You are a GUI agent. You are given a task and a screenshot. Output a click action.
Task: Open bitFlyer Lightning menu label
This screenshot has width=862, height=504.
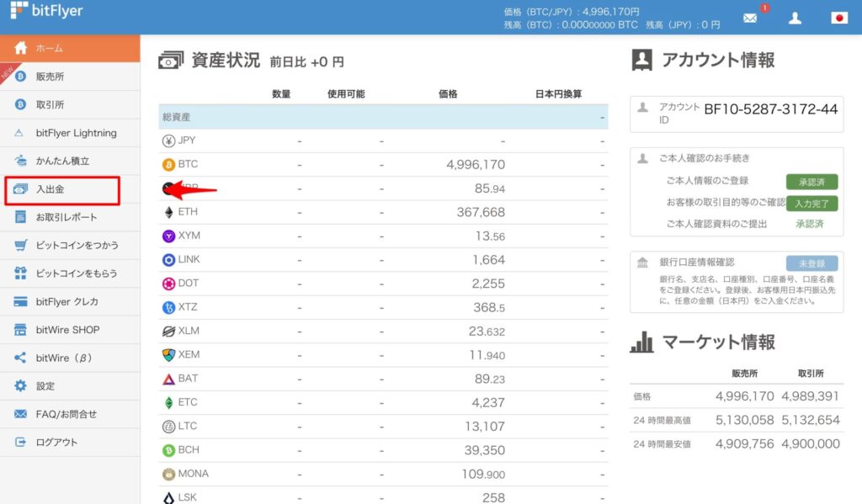77,133
